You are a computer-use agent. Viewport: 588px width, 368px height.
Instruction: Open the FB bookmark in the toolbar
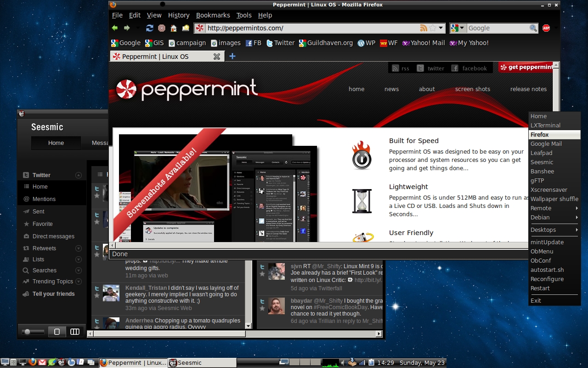253,43
